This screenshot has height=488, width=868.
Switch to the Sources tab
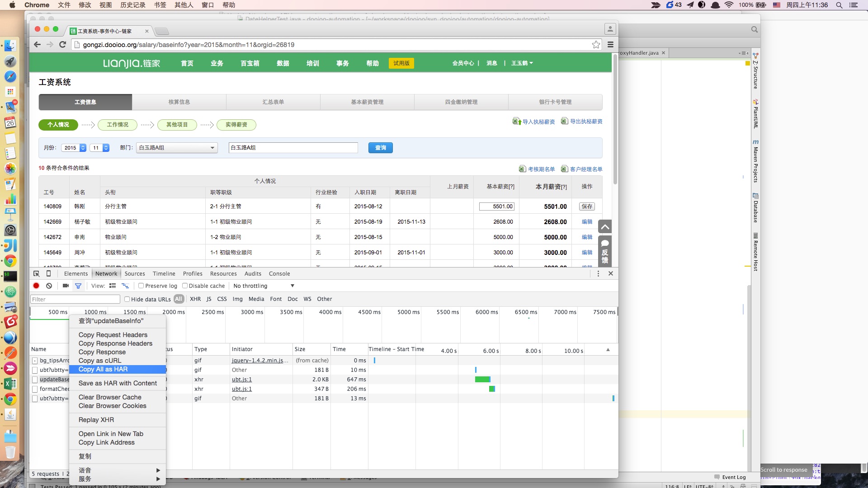pyautogui.click(x=135, y=273)
